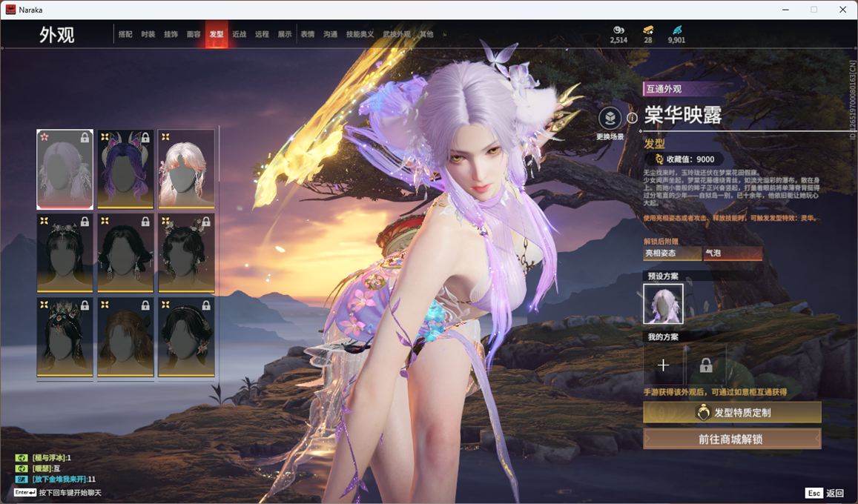Click the locked scheme slot under 我的方案

[706, 365]
